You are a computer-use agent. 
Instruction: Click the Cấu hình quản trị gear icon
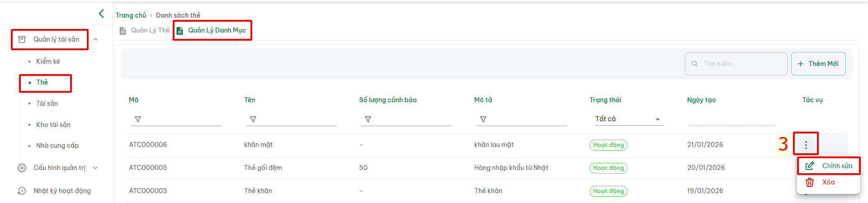pyautogui.click(x=22, y=168)
